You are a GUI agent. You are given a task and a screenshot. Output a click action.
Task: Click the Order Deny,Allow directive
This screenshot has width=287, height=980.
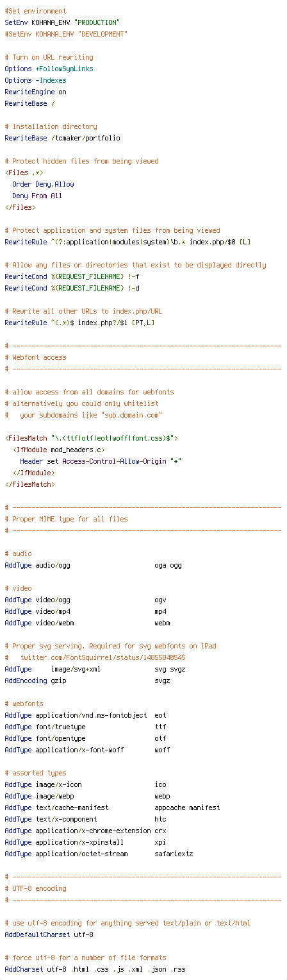(43, 184)
